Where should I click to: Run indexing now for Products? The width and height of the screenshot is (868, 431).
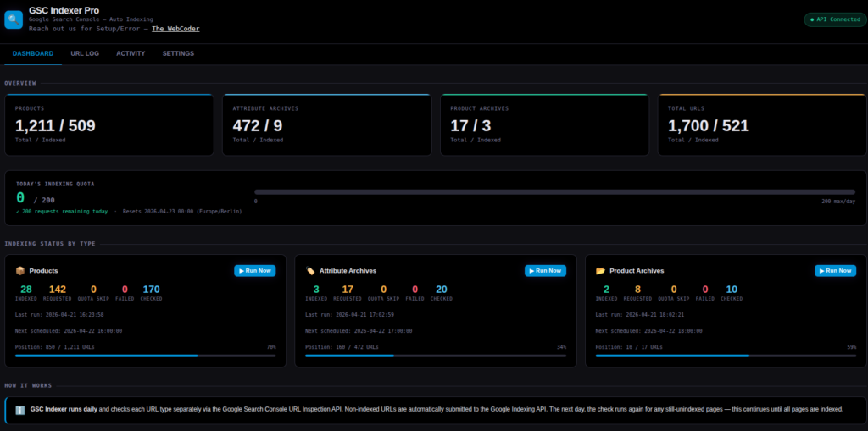pos(254,271)
